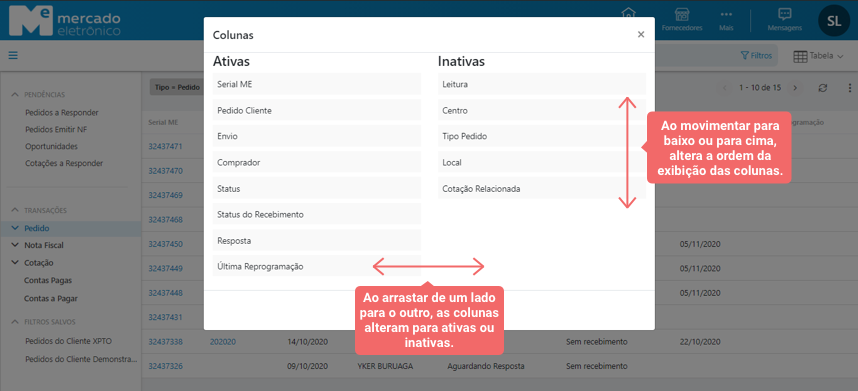Open order link 32437448
Image resolution: width=858 pixels, height=391 pixels.
[x=165, y=293]
